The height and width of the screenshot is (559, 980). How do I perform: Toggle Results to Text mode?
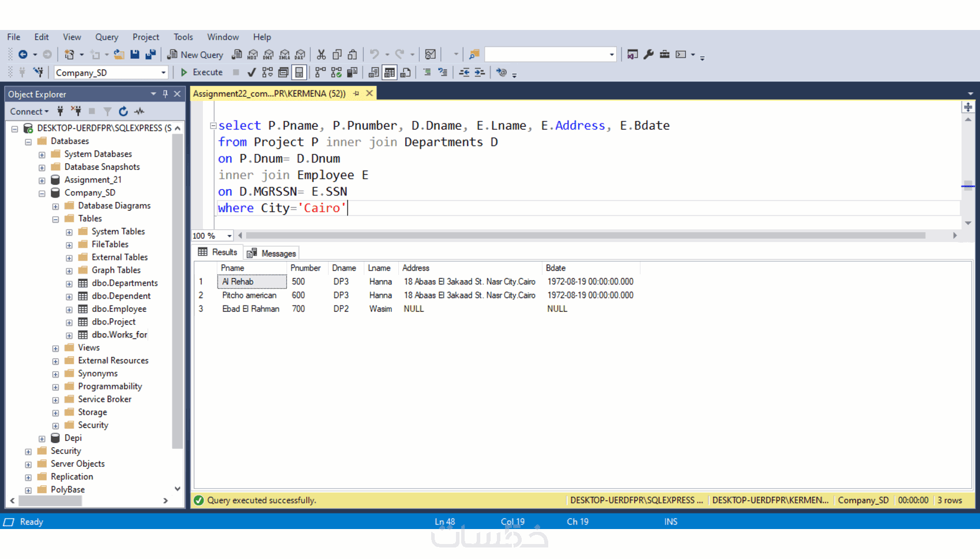(x=374, y=72)
